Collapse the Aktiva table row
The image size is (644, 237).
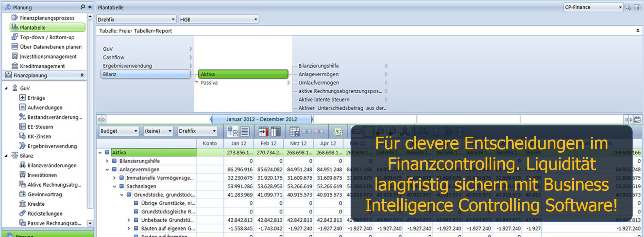click(x=100, y=153)
